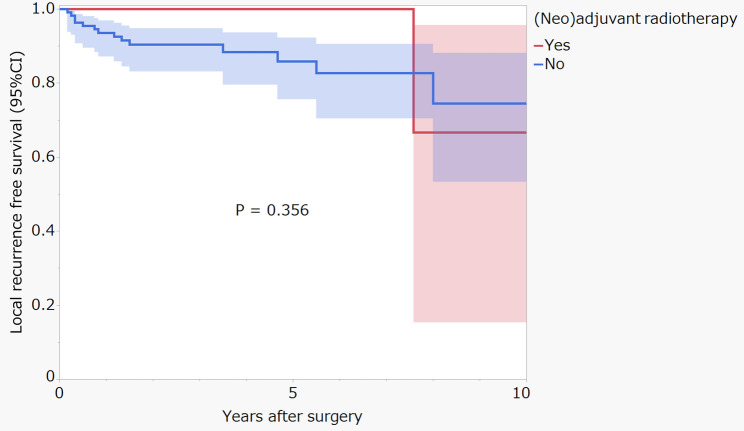The height and width of the screenshot is (431, 744).
Task: Click the y-axis tick label "0.4"
Action: (x=42, y=231)
